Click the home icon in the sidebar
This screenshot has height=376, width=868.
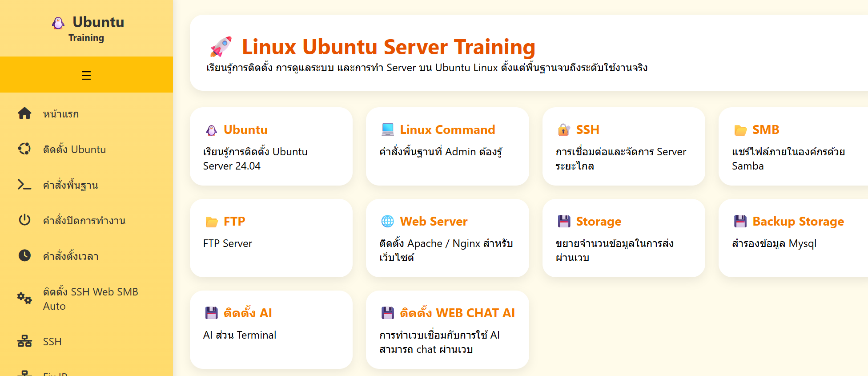coord(24,113)
